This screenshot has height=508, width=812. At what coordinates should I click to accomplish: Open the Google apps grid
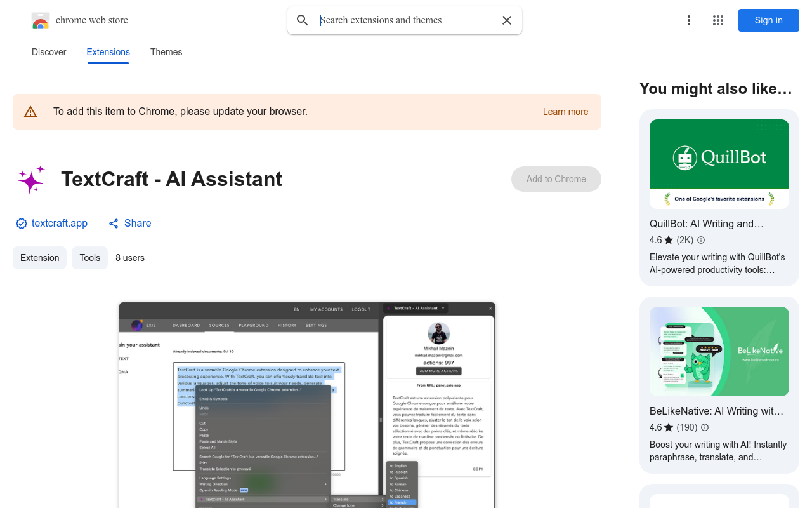coord(718,20)
